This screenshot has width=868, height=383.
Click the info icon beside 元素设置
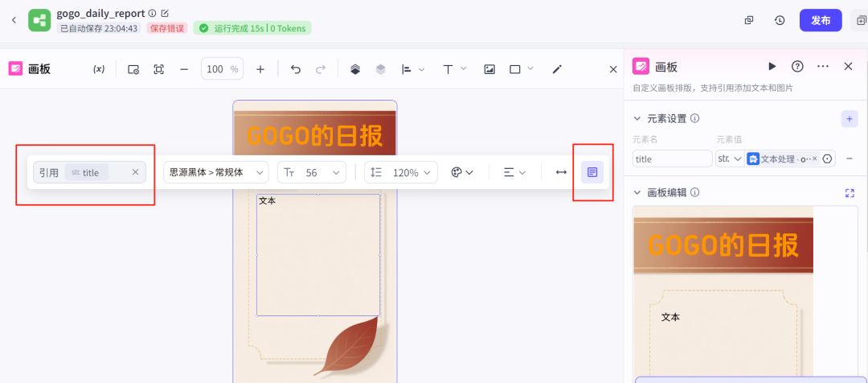point(695,118)
